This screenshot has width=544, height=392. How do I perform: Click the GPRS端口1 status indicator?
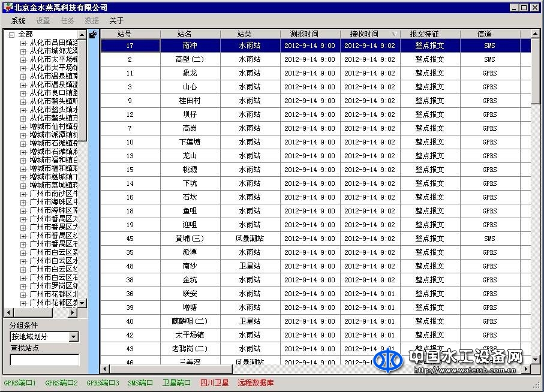(x=20, y=382)
